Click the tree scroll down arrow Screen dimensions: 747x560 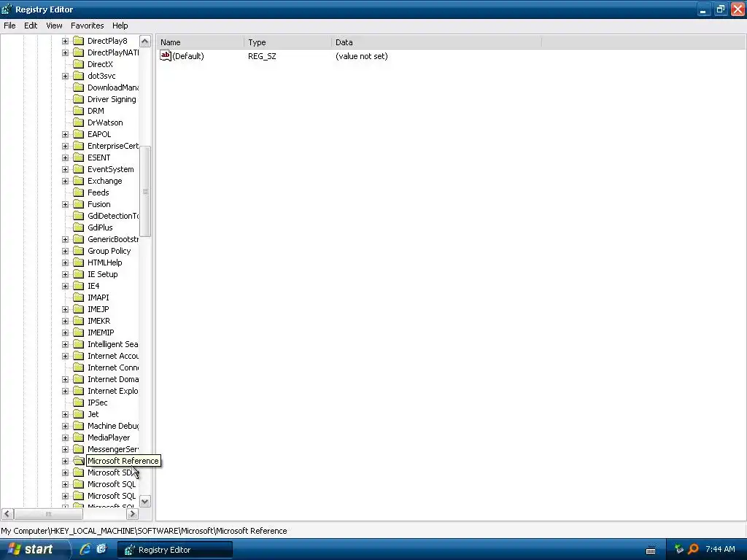point(145,502)
